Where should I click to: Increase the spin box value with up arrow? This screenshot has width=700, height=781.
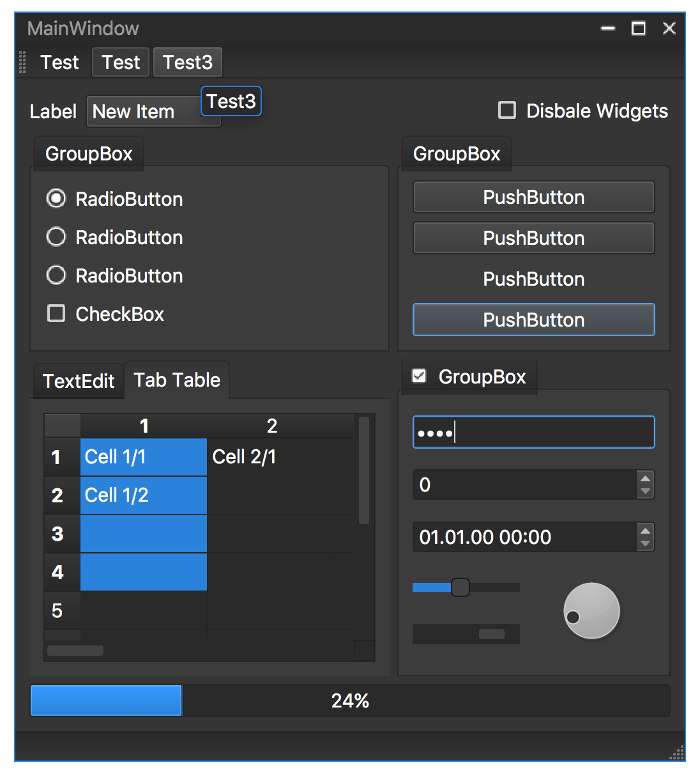coord(645,479)
